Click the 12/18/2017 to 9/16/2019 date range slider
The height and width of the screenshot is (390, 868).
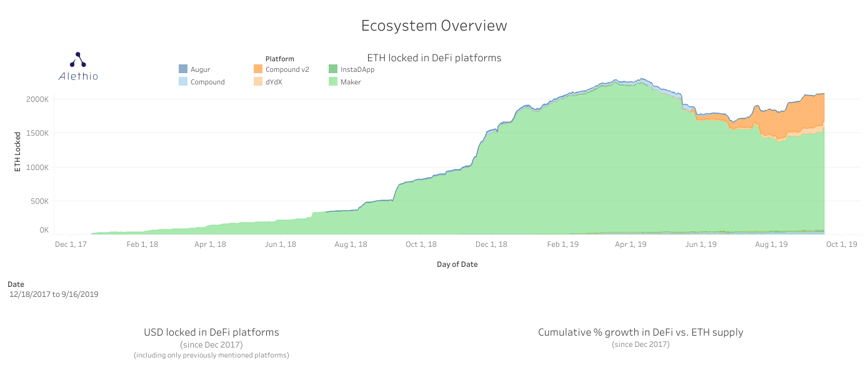[53, 294]
